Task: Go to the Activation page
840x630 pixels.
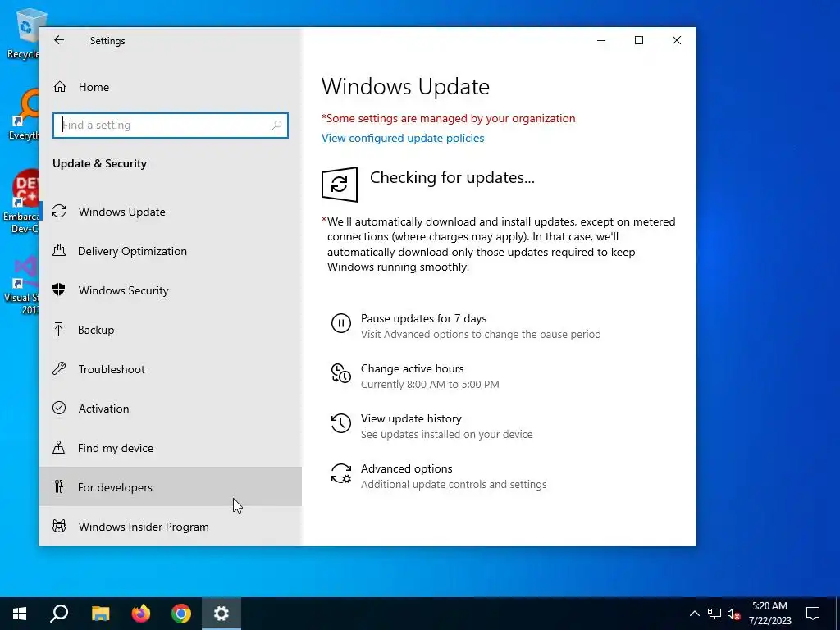Action: (171, 409)
